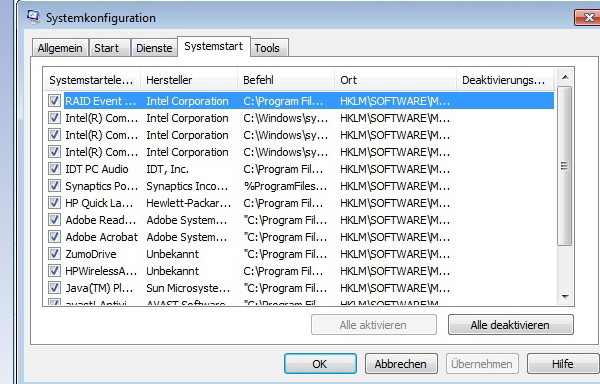Click Unbekannt in the ZumoDrive row
Screen dimensions: 600x384
173,254
